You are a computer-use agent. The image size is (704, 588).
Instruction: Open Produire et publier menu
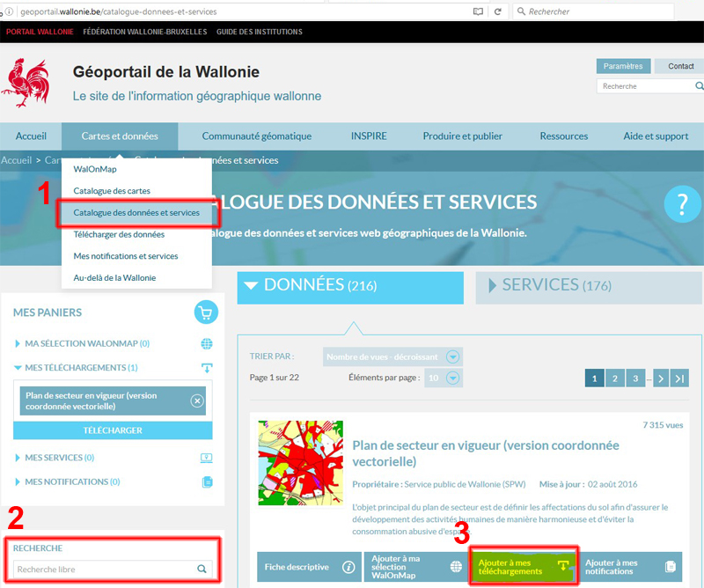tap(463, 136)
